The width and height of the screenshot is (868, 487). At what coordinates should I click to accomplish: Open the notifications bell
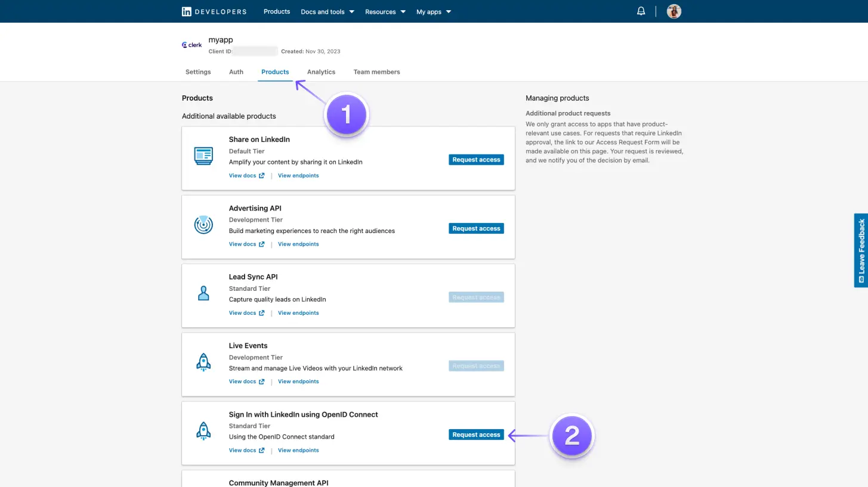[x=641, y=11]
